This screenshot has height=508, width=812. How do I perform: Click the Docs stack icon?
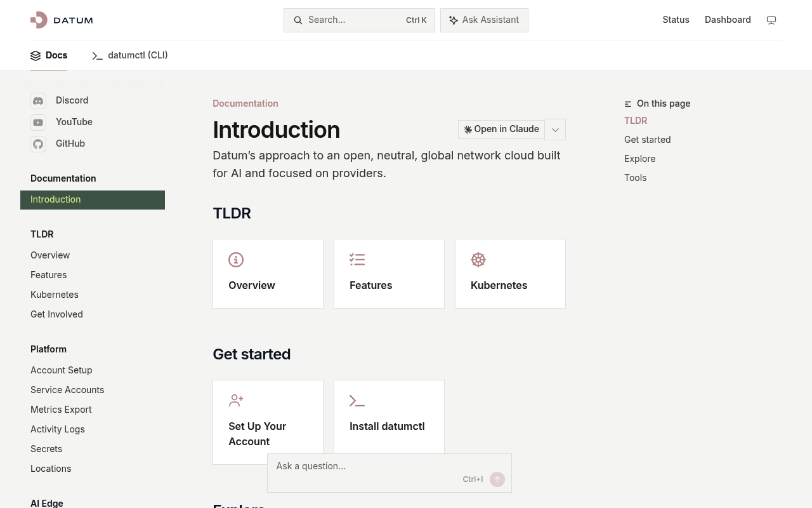[36, 56]
